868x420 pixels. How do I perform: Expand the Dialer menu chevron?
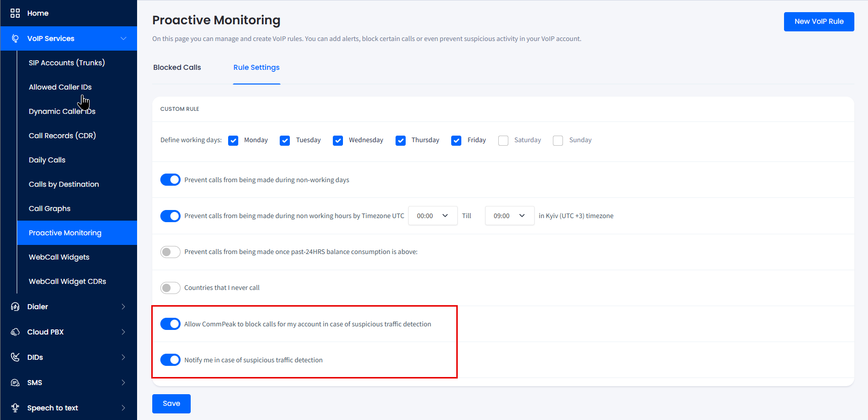point(123,307)
